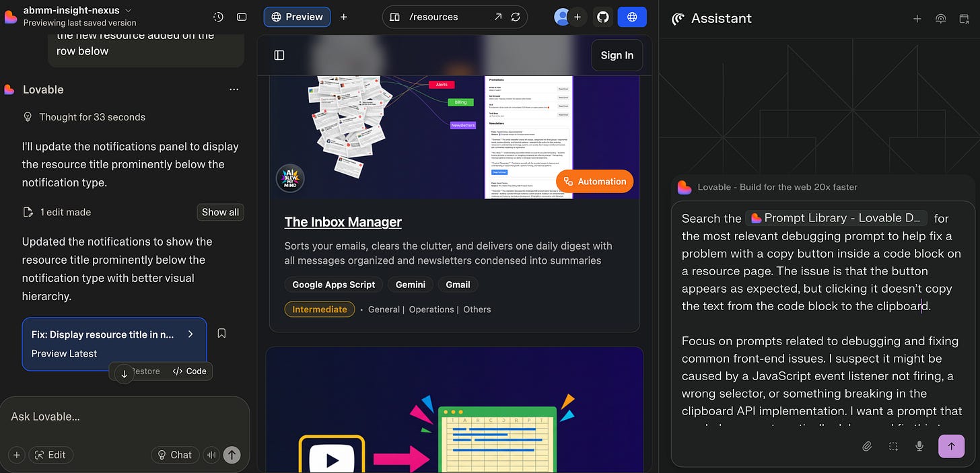Viewport: 980px width, 473px height.
Task: Click the Intermediate difficulty badge
Action: click(320, 310)
